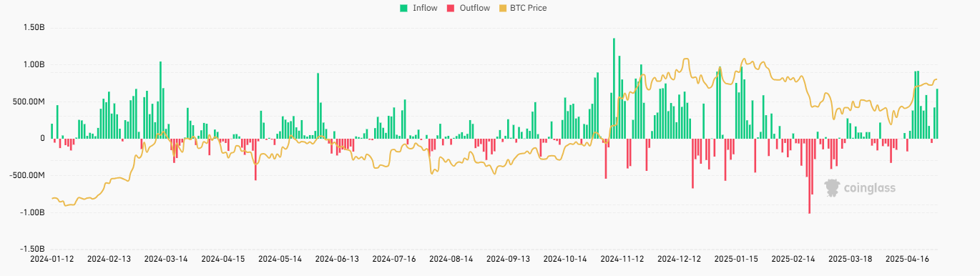Click the 2025-04-16 date axis label
Viewport: 980px width, 276px height.
[908, 259]
